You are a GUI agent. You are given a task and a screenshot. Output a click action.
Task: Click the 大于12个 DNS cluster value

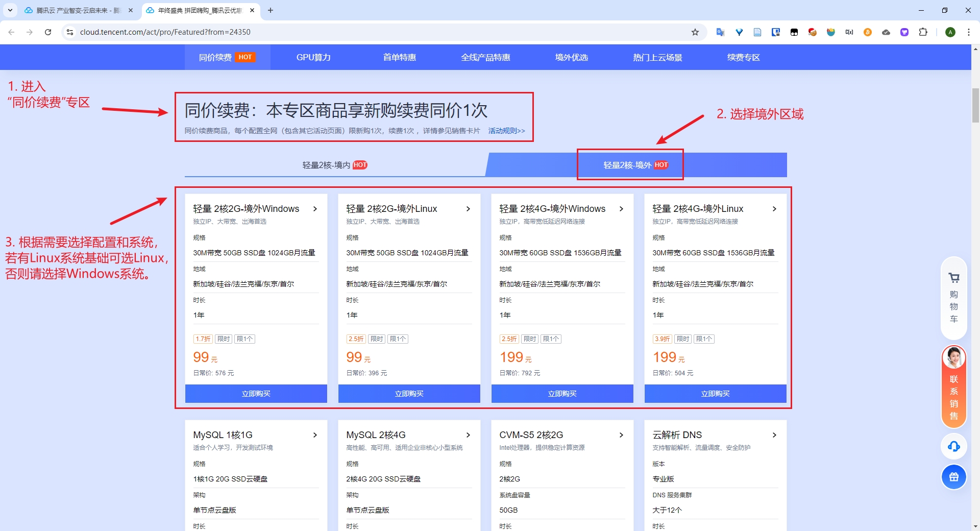667,510
